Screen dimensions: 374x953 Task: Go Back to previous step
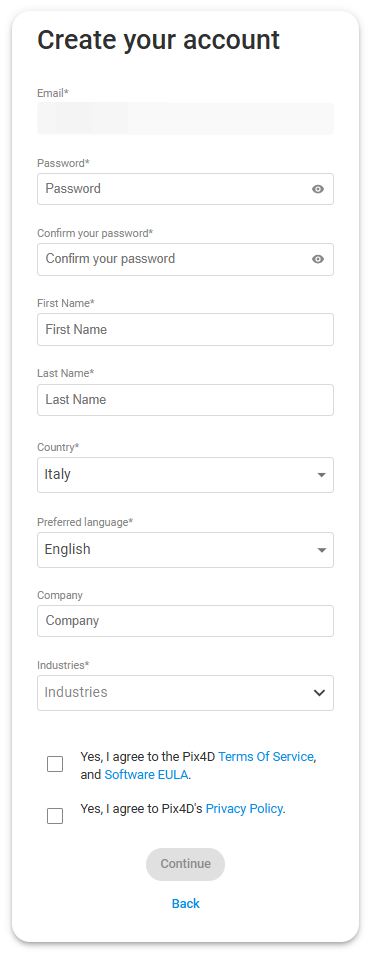coord(185,903)
